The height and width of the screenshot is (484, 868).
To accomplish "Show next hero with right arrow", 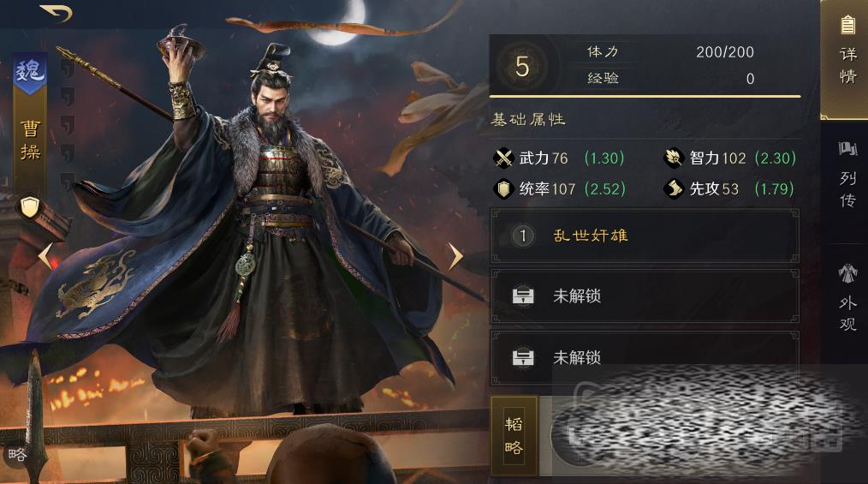I will click(455, 256).
